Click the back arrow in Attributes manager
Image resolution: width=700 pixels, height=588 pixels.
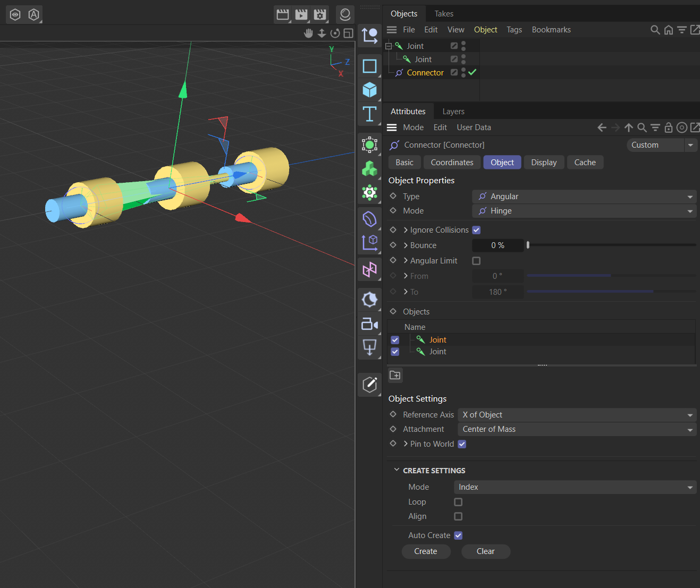602,127
